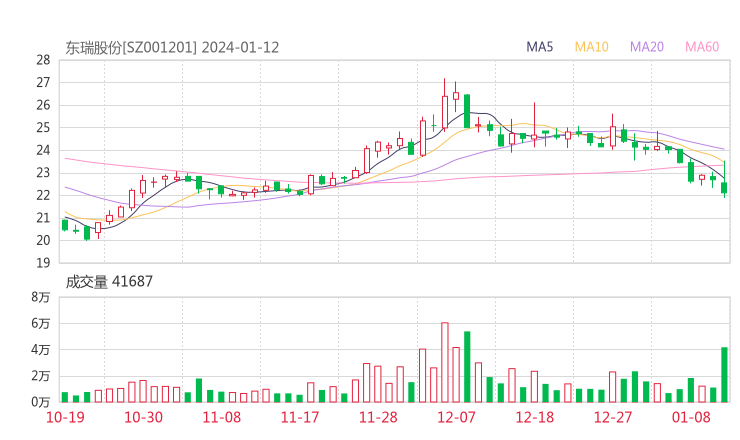Click the price axis value 19
Screen dimensions: 740x440
pos(43,263)
